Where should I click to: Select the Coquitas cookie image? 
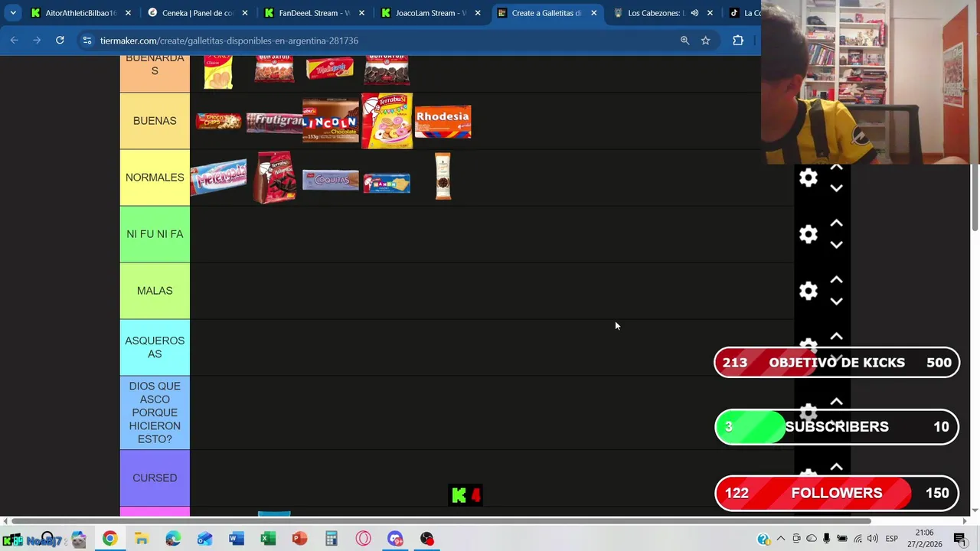[x=331, y=180]
